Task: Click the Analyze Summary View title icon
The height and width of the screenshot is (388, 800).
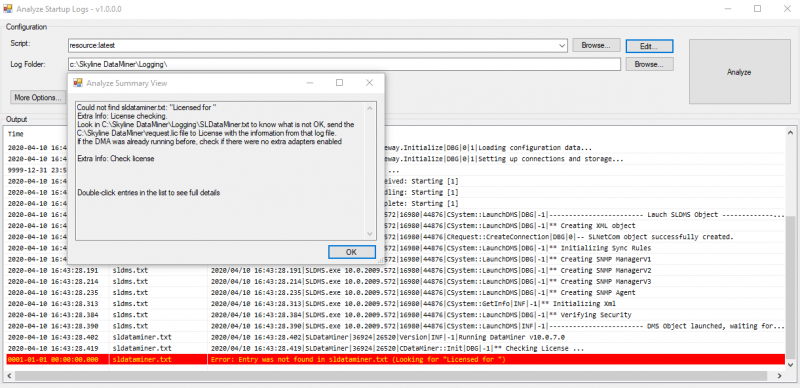Action: 78,83
